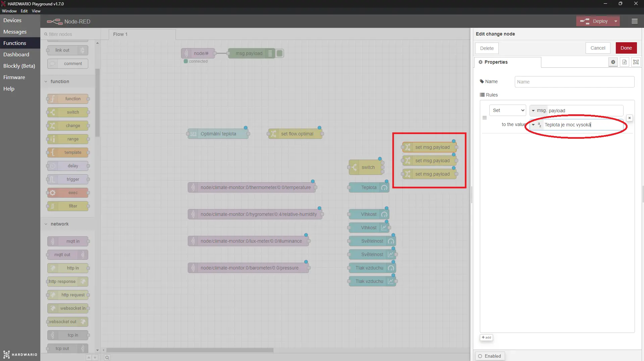Grab the rule reorder handle

pos(484,118)
